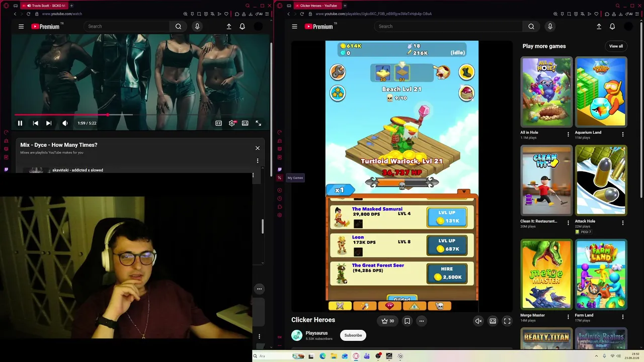Subscribe to Playsaurus channel

click(x=353, y=335)
